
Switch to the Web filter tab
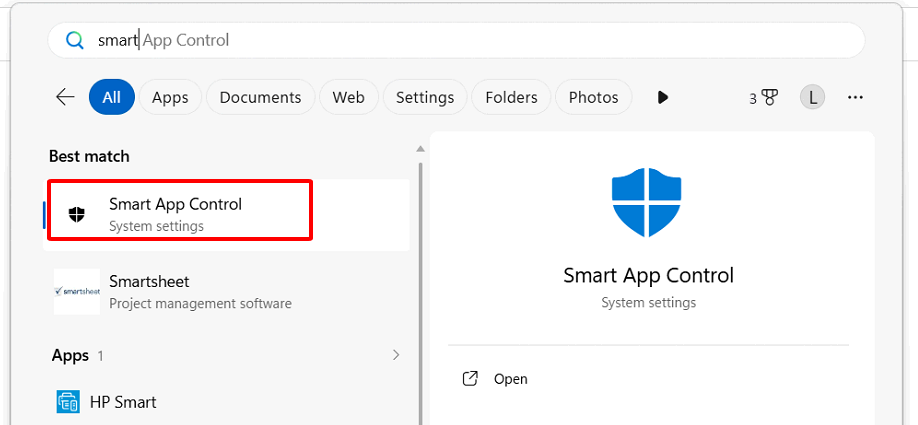349,97
